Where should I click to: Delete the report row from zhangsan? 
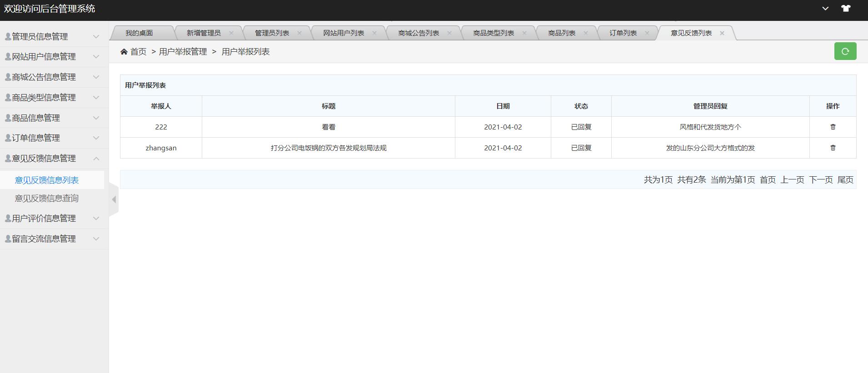(x=833, y=148)
